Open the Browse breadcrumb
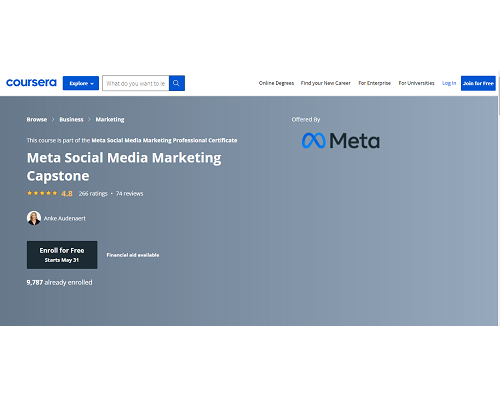Viewport: 500px width, 400px height. coord(37,119)
